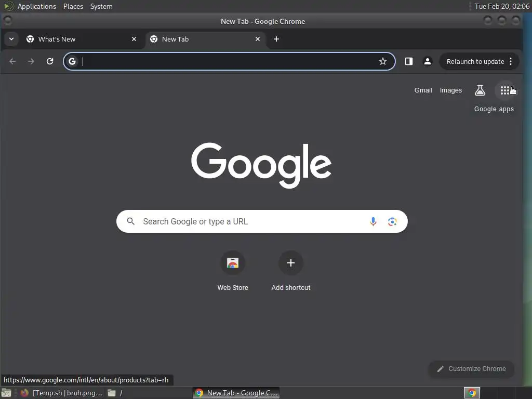Open the Gmail link
The height and width of the screenshot is (399, 532).
[423, 90]
